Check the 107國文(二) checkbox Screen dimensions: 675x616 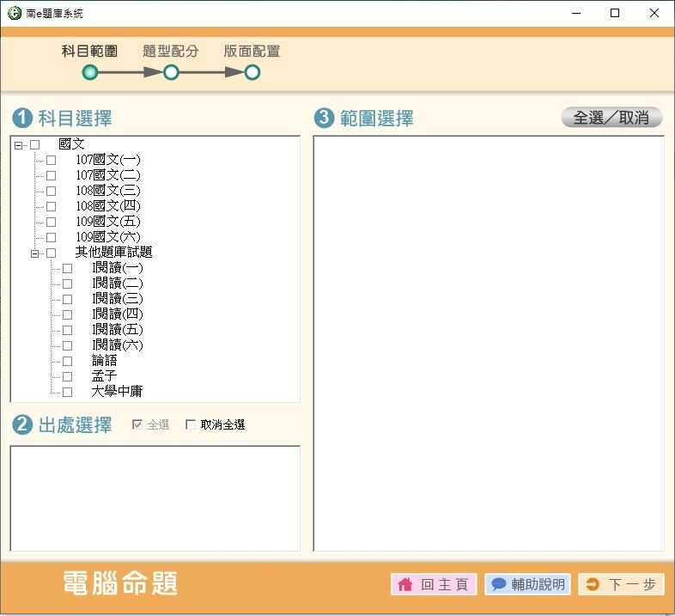coord(52,176)
